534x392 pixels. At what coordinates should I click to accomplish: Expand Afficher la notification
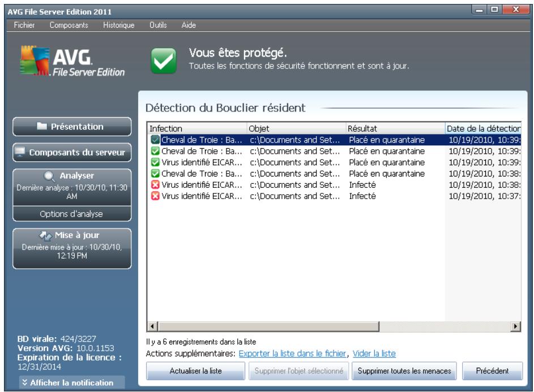tap(72, 382)
